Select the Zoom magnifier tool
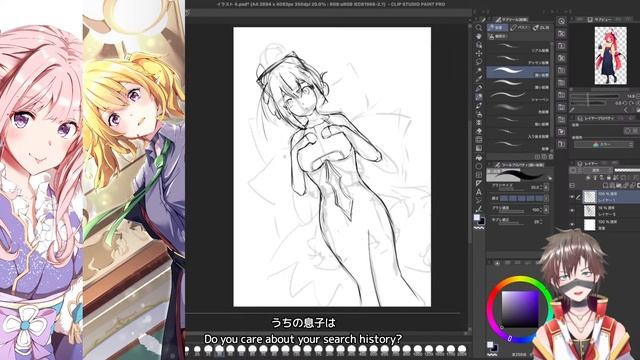The height and width of the screenshot is (360, 640). pos(479,28)
